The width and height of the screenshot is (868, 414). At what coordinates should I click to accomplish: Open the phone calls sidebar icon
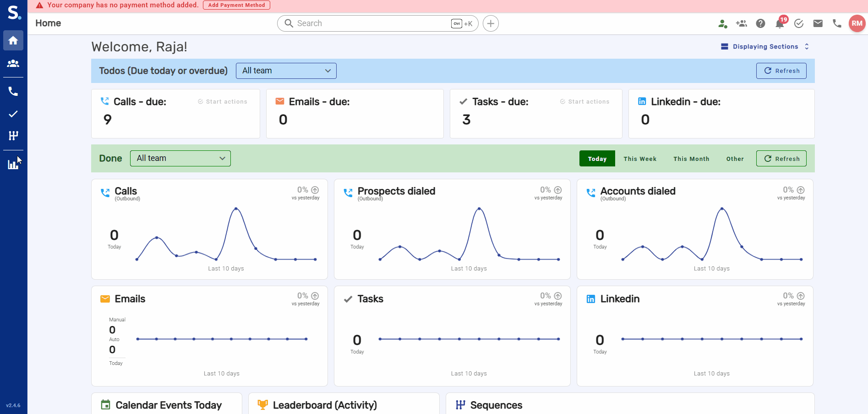tap(13, 92)
